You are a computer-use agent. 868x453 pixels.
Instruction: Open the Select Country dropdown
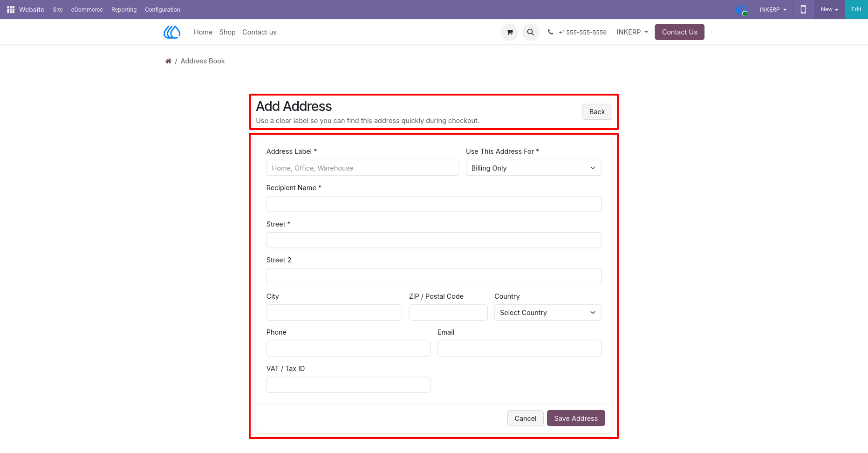click(x=548, y=313)
